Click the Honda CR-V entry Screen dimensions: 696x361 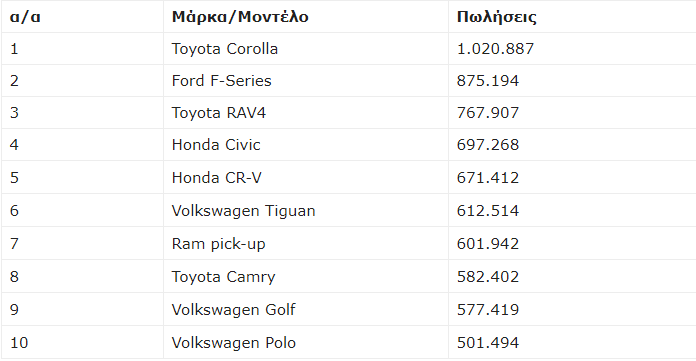(217, 178)
